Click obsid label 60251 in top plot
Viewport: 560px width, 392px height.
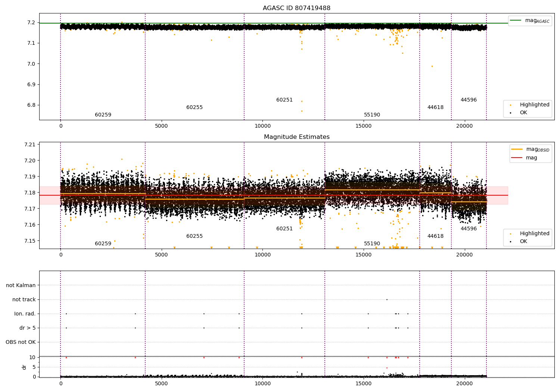[x=284, y=100]
